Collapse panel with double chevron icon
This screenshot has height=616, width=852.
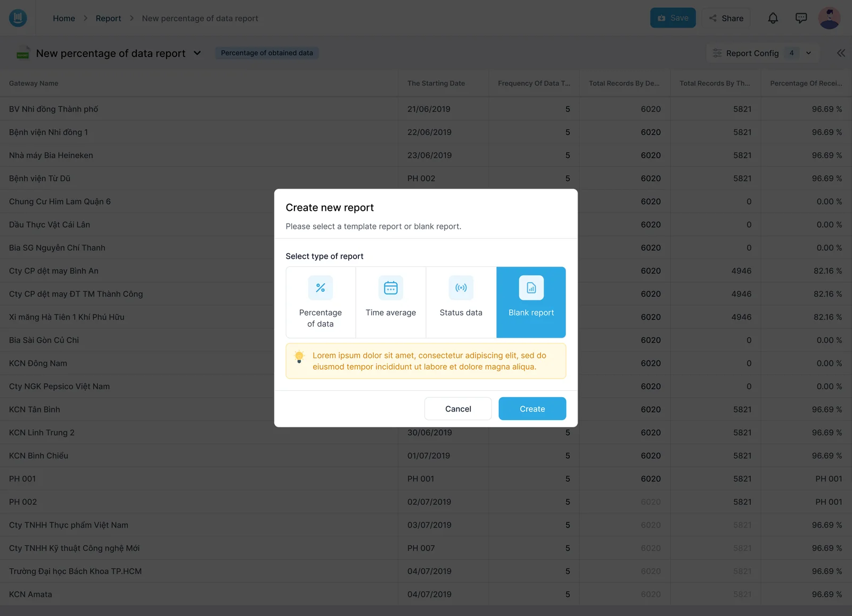841,53
